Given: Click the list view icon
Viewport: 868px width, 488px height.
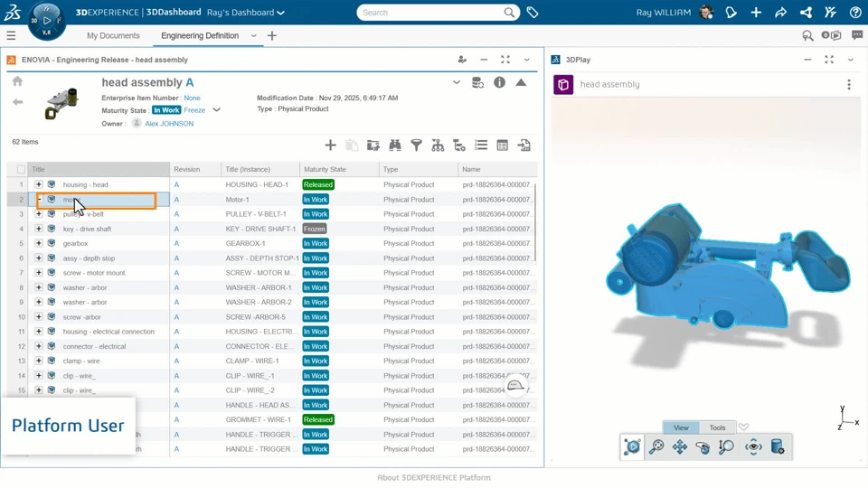Looking at the screenshot, I should pos(481,145).
